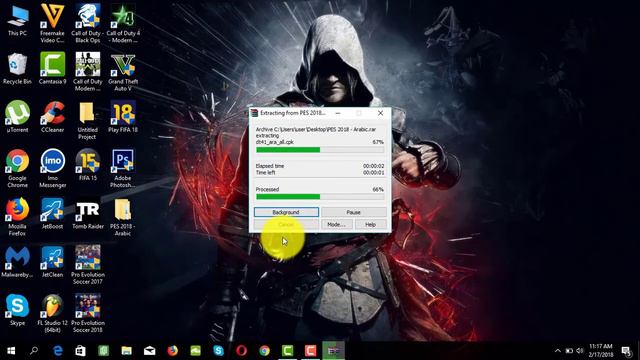Open File Explorer from the taskbar
This screenshot has height=360, width=640.
(x=127, y=351)
